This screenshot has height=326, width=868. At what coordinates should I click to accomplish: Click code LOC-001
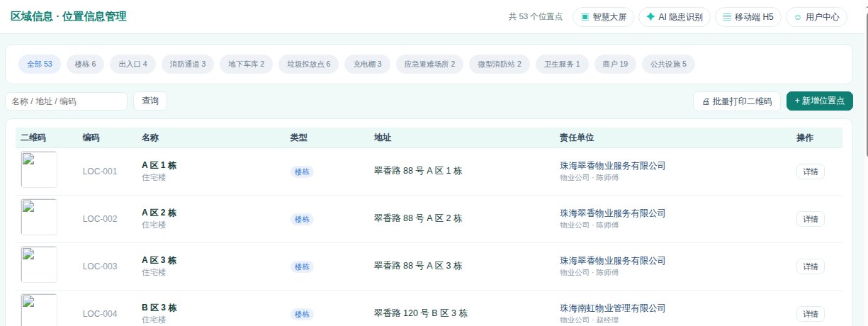coord(100,172)
